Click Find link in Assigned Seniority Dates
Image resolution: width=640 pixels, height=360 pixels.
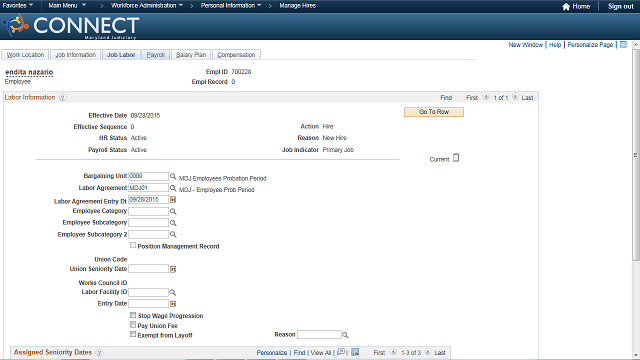[x=299, y=353]
